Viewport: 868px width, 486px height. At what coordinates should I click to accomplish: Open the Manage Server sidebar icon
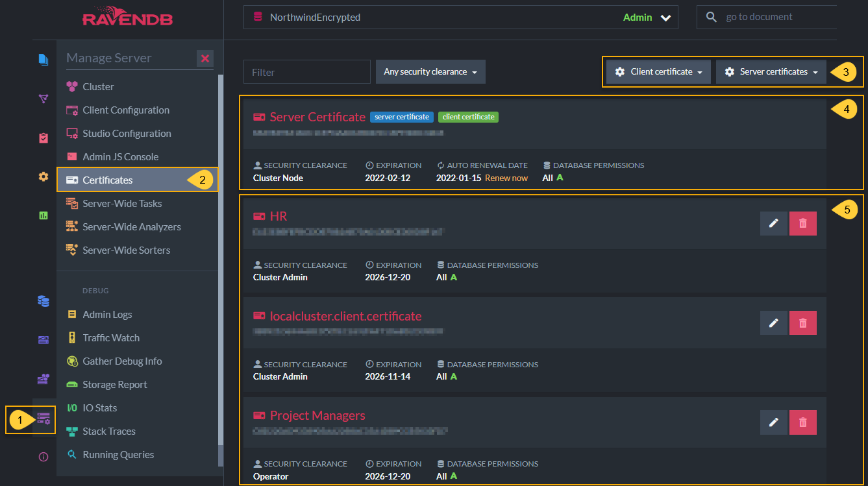coord(43,418)
